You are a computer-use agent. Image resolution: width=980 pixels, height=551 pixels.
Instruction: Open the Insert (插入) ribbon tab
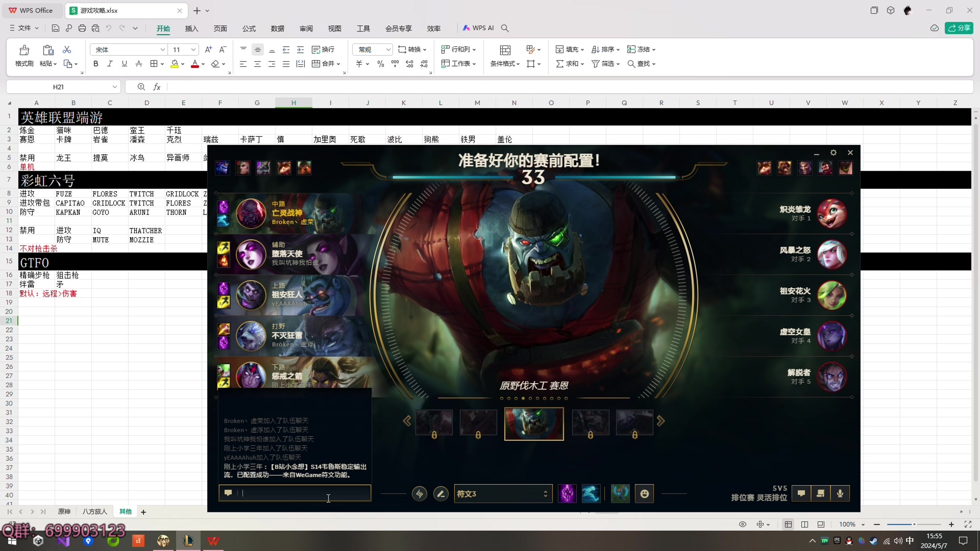(x=191, y=29)
